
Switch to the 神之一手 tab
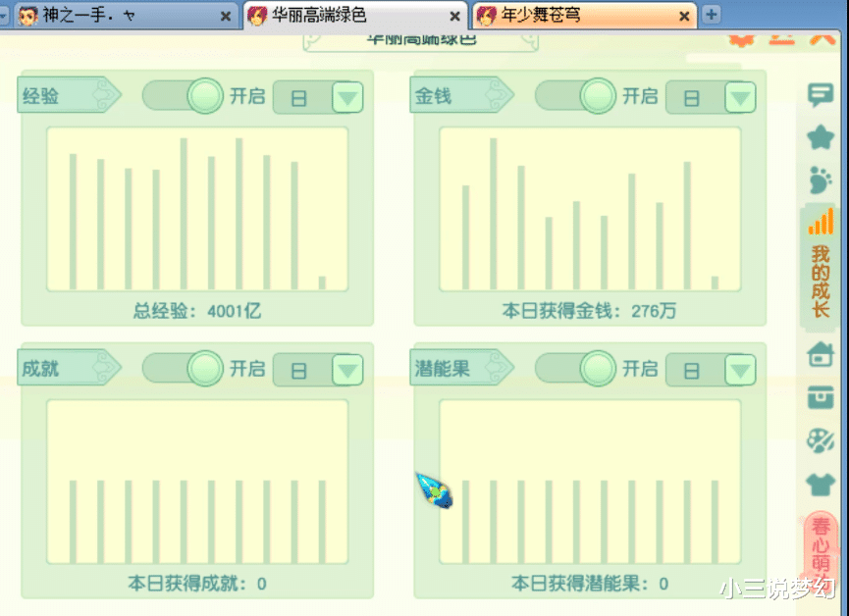point(127,16)
